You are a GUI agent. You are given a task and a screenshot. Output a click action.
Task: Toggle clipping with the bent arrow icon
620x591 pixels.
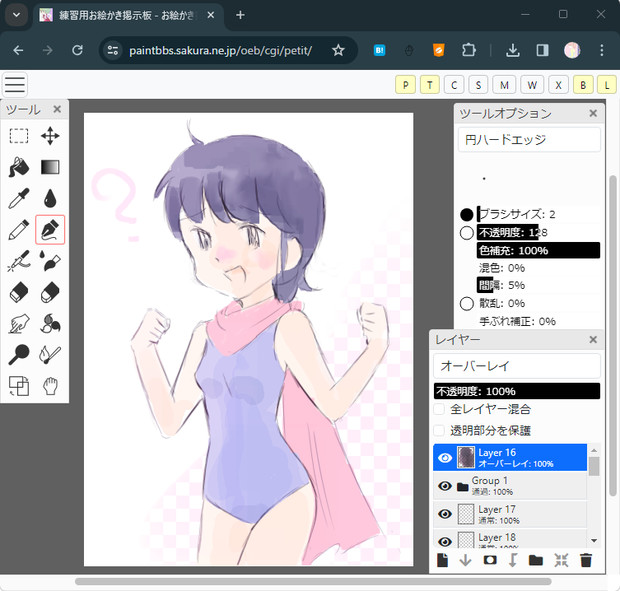[512, 560]
